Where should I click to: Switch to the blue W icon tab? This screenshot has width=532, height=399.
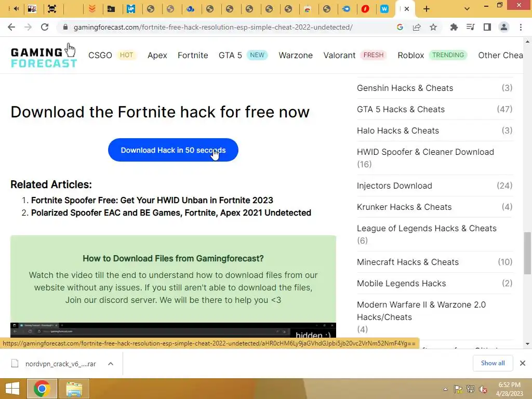384,9
